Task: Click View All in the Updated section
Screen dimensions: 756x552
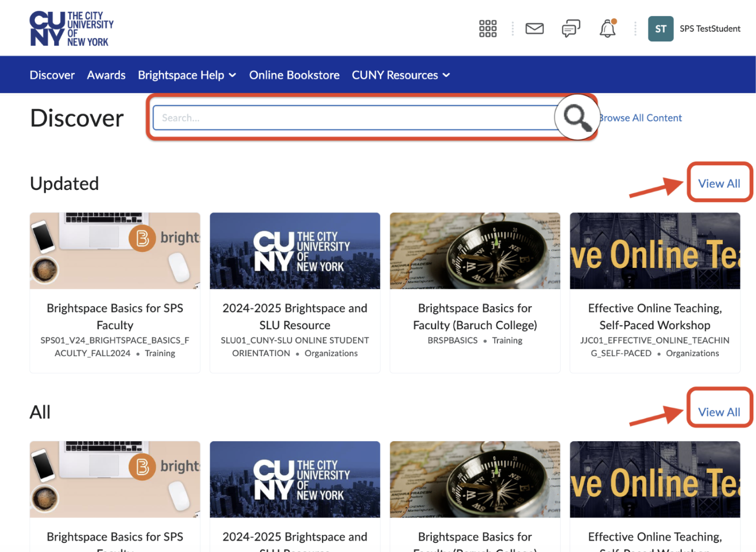Action: coord(719,183)
